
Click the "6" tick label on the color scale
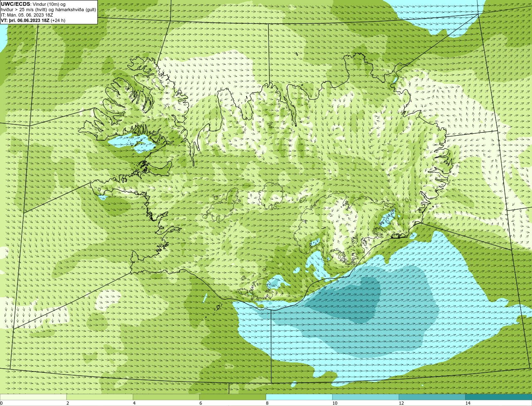pos(200,403)
